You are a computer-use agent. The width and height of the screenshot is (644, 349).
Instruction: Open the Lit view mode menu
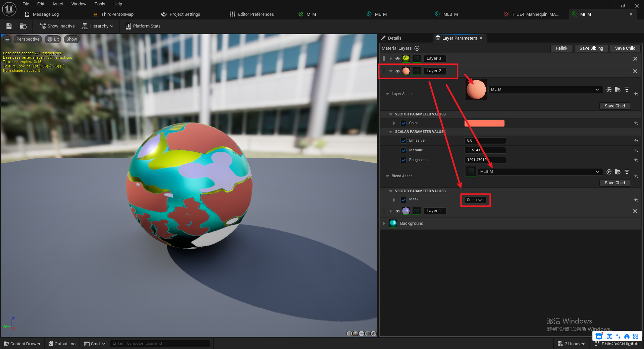53,39
